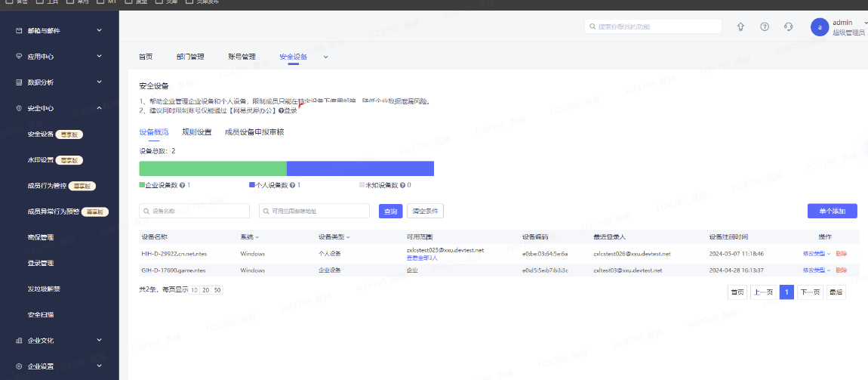Click the 数据分析 sidebar icon
The image size is (868, 380).
20,82
